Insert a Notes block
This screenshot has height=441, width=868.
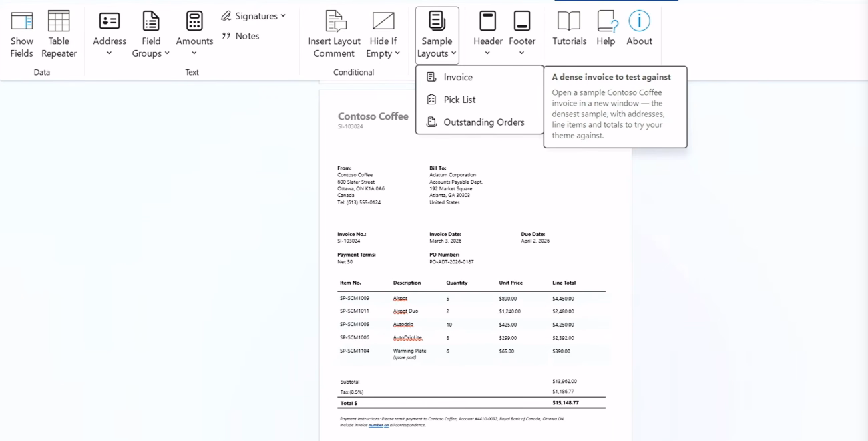tap(240, 36)
